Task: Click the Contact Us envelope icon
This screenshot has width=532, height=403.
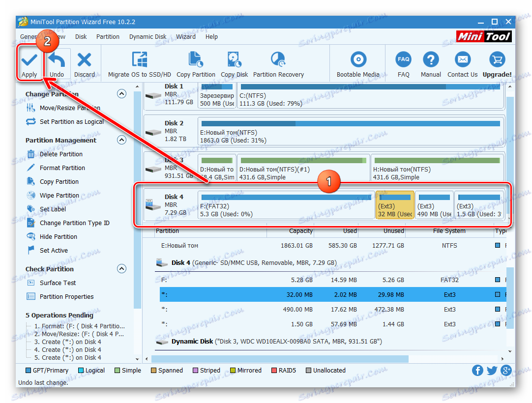Action: click(463, 59)
